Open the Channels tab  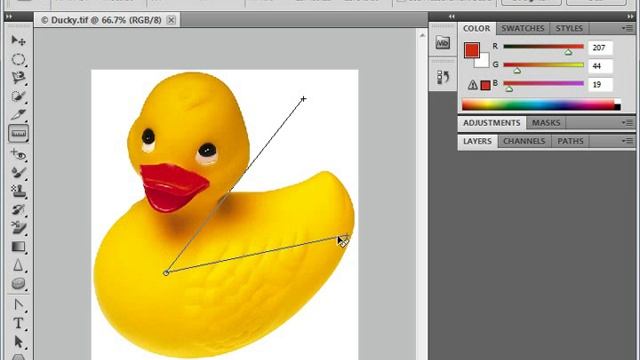[524, 141]
